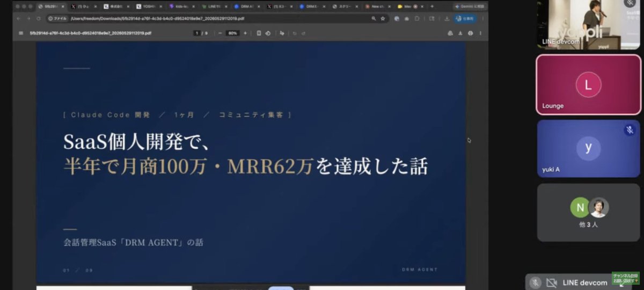Click the Gemini button in tab bar
Image resolution: width=644 pixels, height=290 pixels.
[x=471, y=6]
